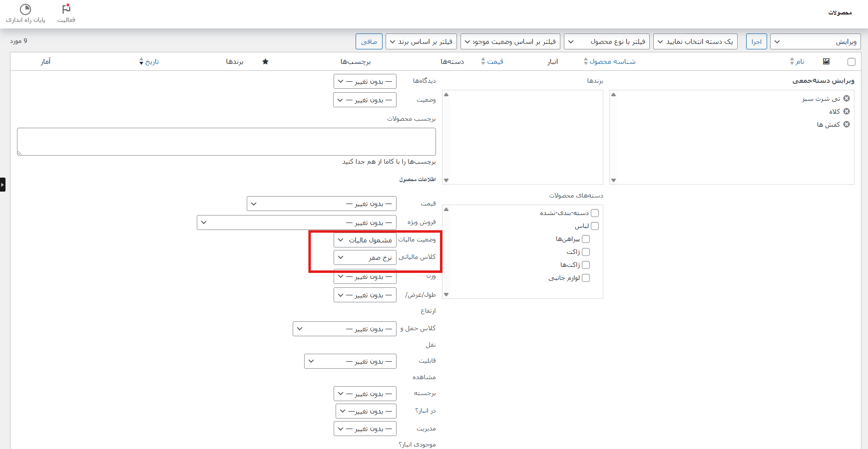
Task: Click the ۹ مورد item count
Action: pos(18,41)
